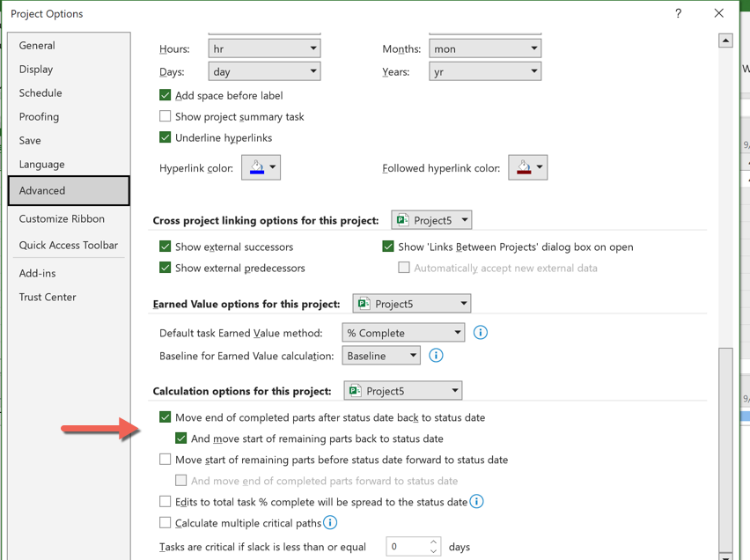Enable Move start of remaining parts before status date
750x560 pixels.
click(x=165, y=460)
